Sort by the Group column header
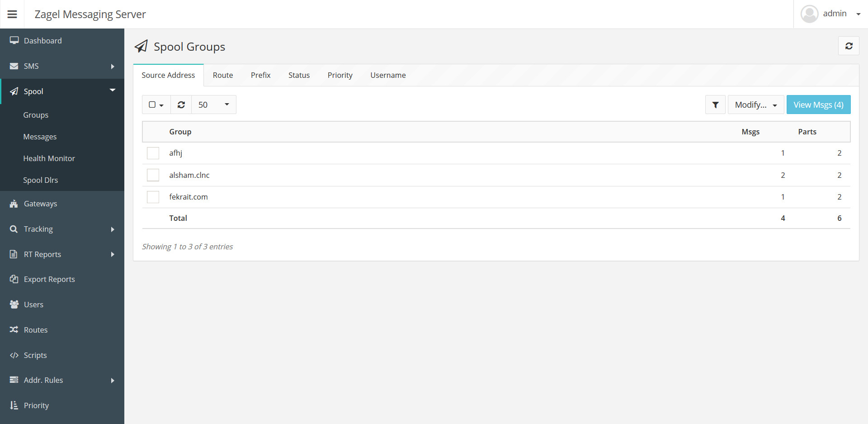Screen dimensions: 868x424 click(x=180, y=132)
